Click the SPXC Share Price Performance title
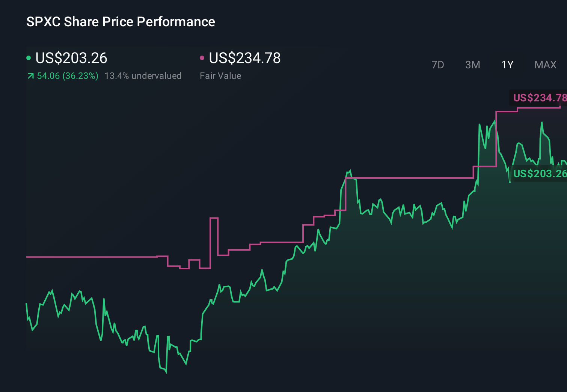This screenshot has height=392, width=567. pyautogui.click(x=120, y=21)
